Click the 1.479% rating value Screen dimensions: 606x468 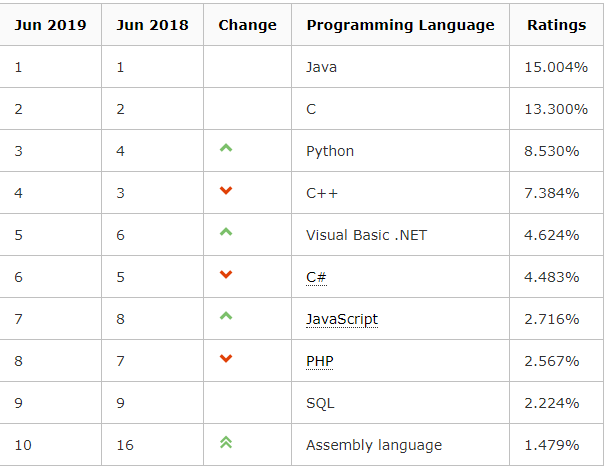coord(552,445)
